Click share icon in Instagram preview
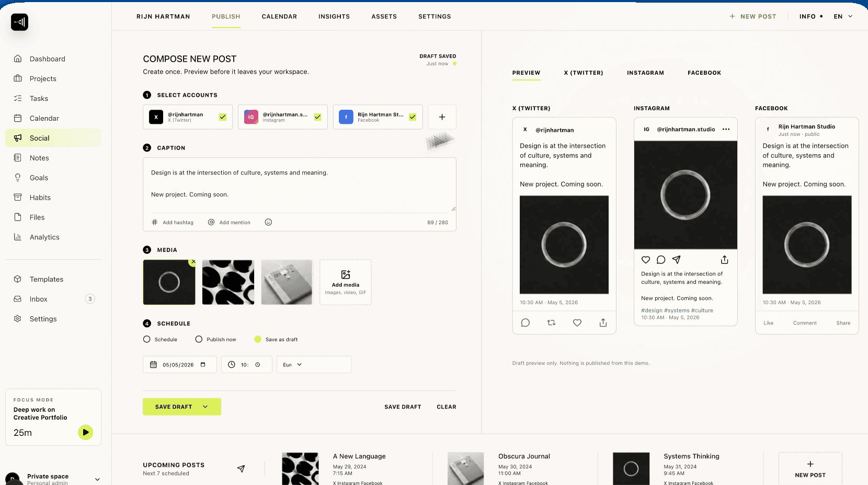 tap(724, 260)
